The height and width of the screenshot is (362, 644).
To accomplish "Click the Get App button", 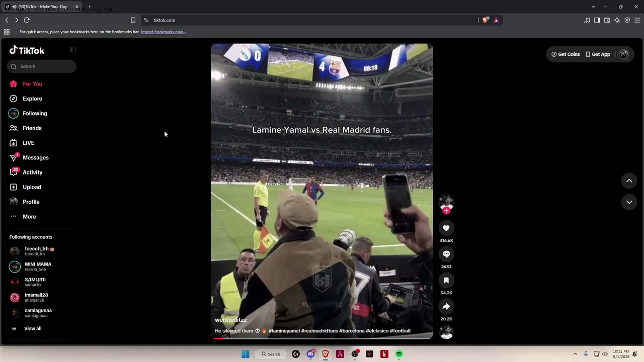I will point(598,54).
